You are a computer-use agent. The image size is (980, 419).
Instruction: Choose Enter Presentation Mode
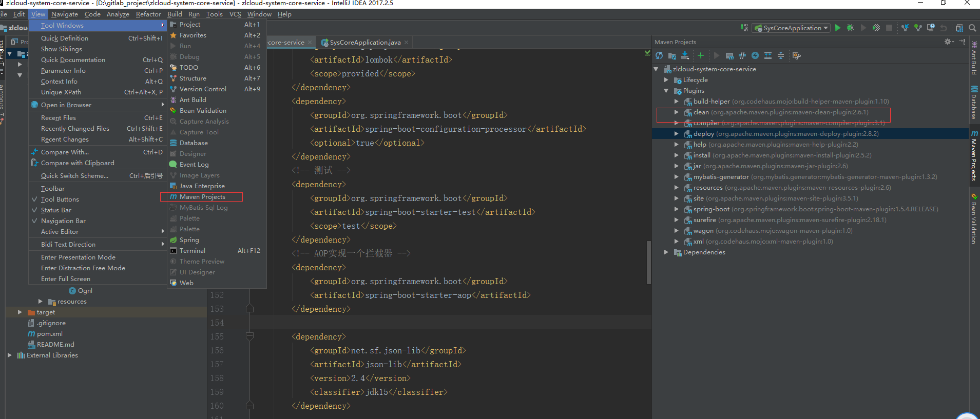click(98, 257)
